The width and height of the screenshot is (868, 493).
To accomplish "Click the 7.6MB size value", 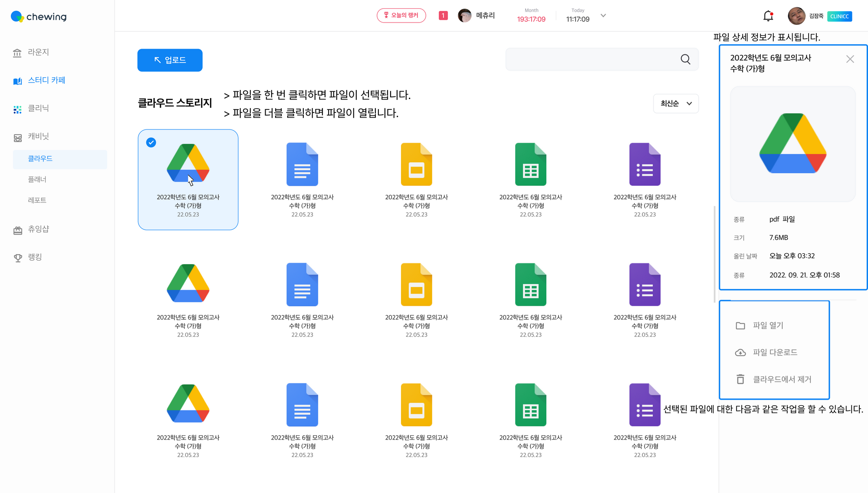I will point(779,238).
